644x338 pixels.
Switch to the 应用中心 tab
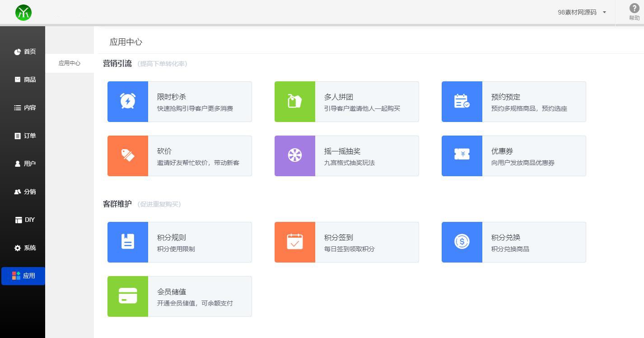click(70, 63)
